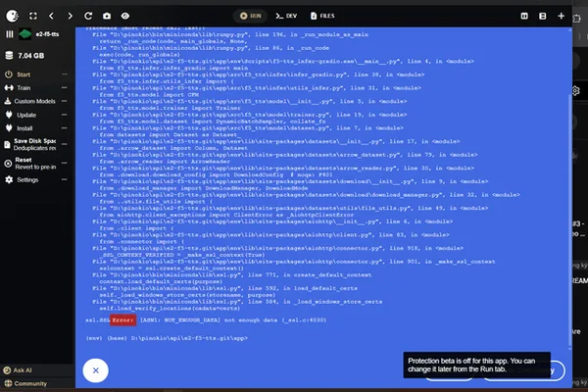Click the dash next to Save Disk Space

pyautogui.click(x=65, y=144)
